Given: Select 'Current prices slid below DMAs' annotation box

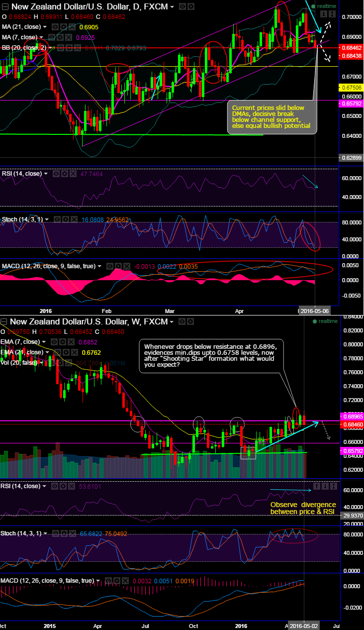Looking at the screenshot, I should click(271, 117).
